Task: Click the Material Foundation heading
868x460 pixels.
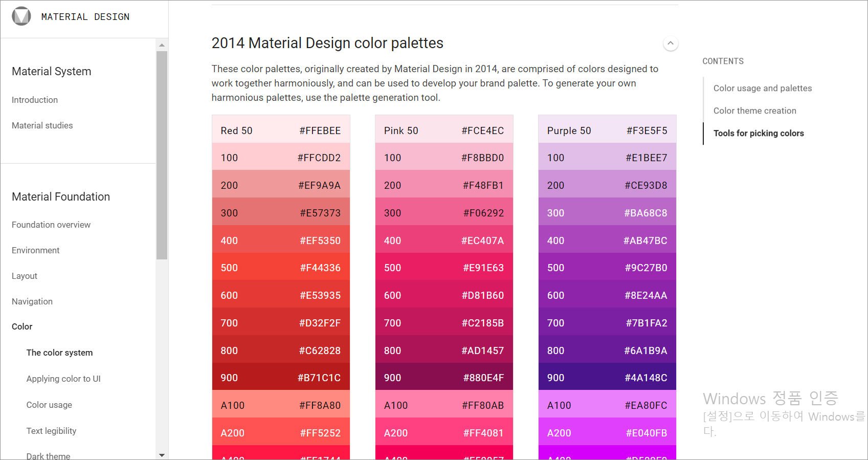Action: (x=61, y=197)
